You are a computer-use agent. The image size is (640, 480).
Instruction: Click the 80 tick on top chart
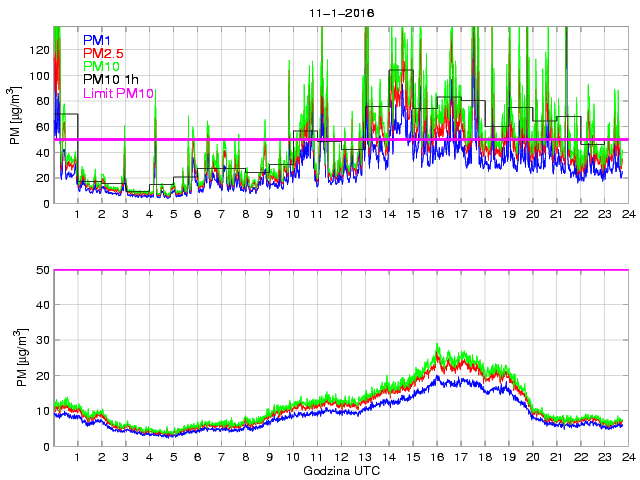tap(43, 101)
